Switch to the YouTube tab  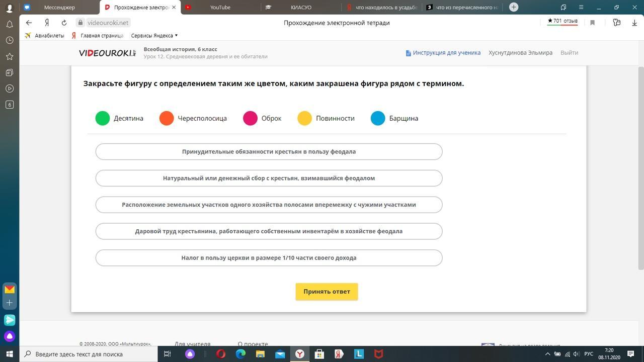tap(220, 7)
